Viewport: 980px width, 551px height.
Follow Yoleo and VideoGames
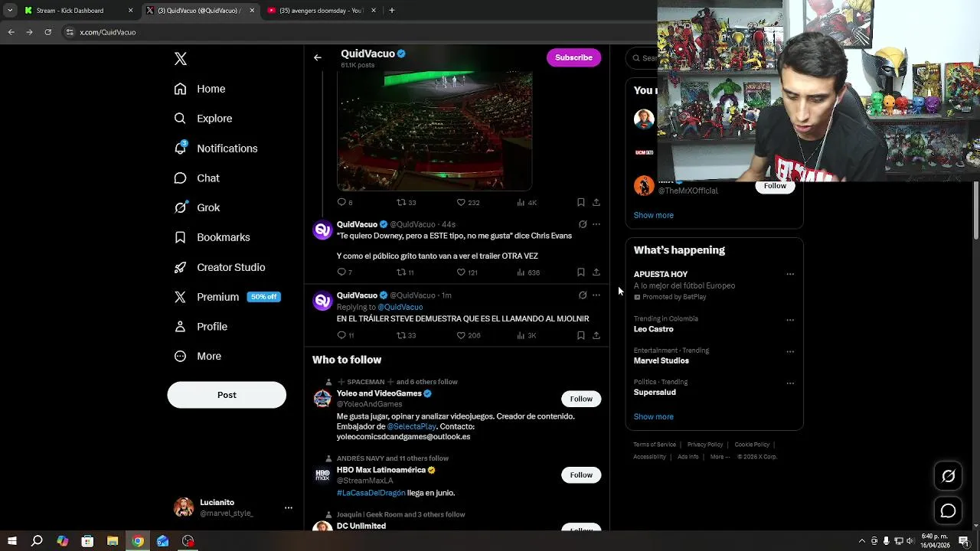coord(581,399)
